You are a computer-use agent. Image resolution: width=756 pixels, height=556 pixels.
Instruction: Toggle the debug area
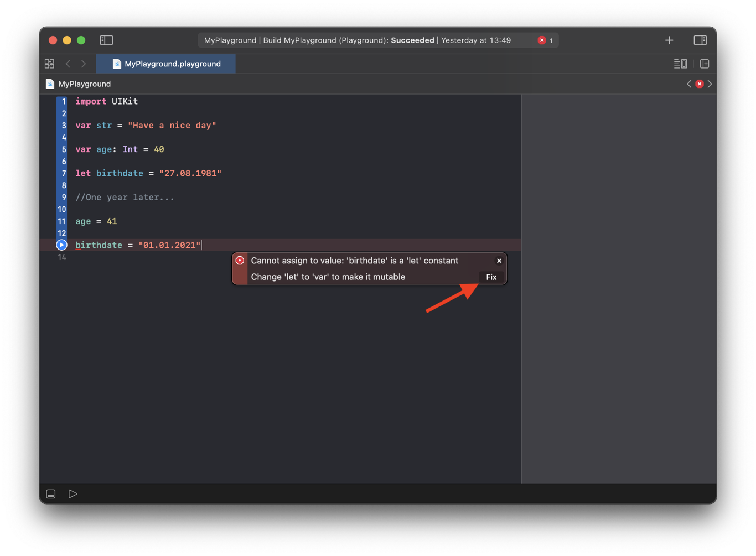click(x=51, y=493)
